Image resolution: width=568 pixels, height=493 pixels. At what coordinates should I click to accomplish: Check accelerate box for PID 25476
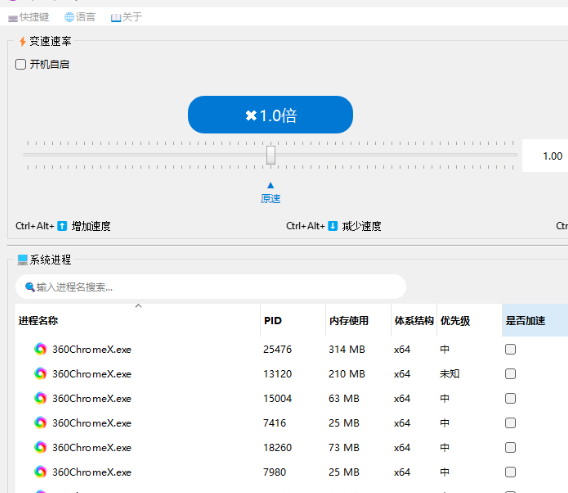(x=510, y=349)
